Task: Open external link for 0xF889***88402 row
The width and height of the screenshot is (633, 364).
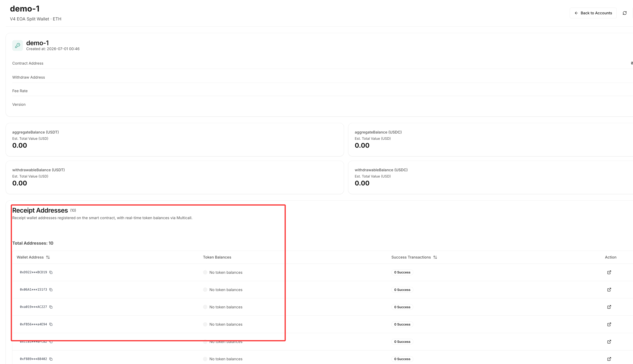Action: tap(609, 359)
